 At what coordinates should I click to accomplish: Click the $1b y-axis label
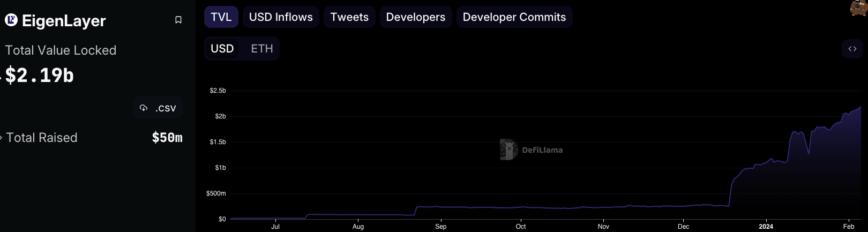(x=220, y=168)
